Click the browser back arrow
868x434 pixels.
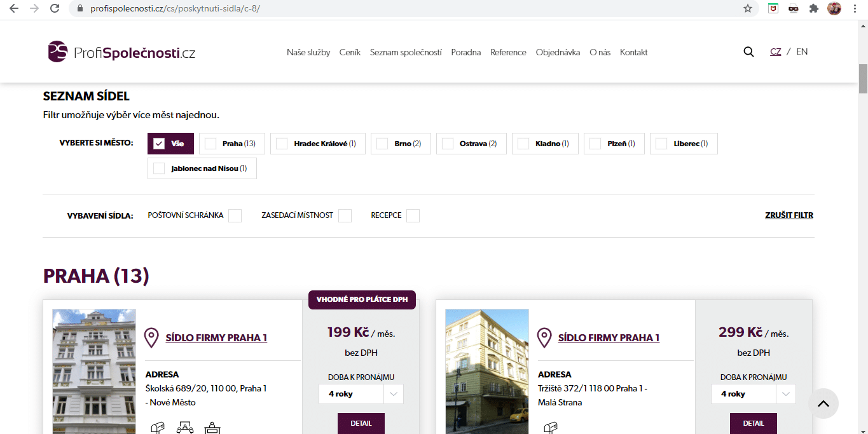pyautogui.click(x=13, y=8)
